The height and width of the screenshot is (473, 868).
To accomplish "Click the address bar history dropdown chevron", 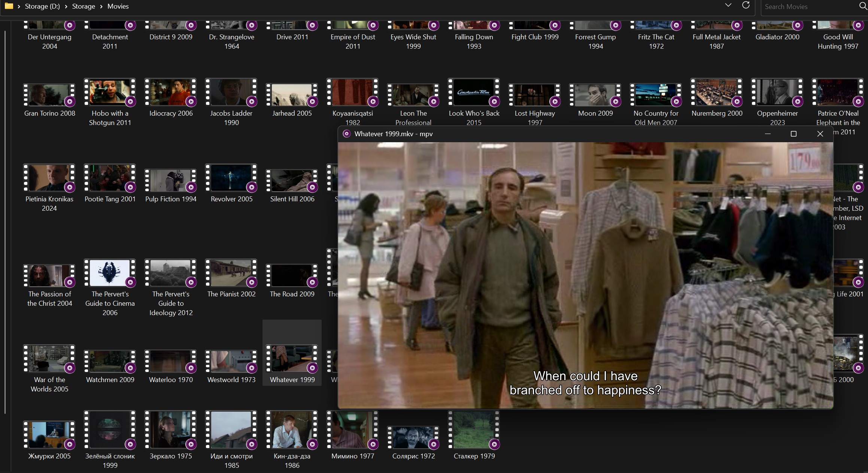I will (x=728, y=5).
